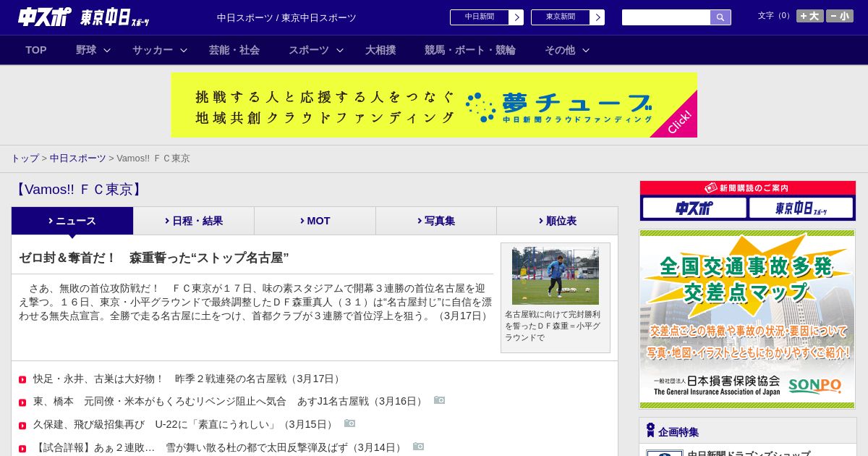Click the 企画特集 ribbon icon
This screenshot has width=868, height=456.
click(650, 430)
